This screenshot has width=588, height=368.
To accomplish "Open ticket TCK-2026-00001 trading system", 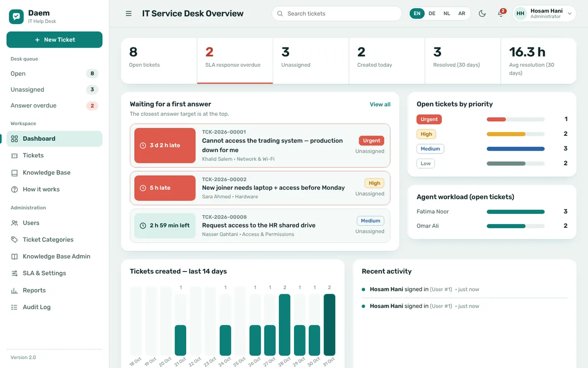I will click(x=260, y=146).
